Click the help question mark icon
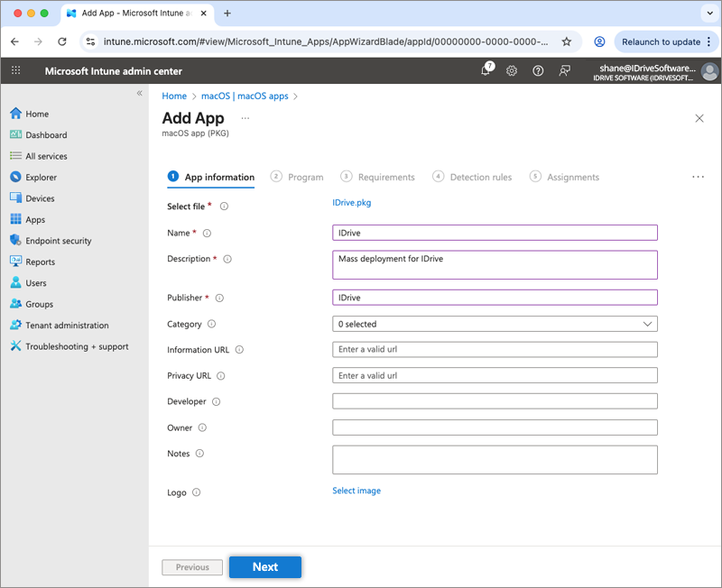 point(538,70)
